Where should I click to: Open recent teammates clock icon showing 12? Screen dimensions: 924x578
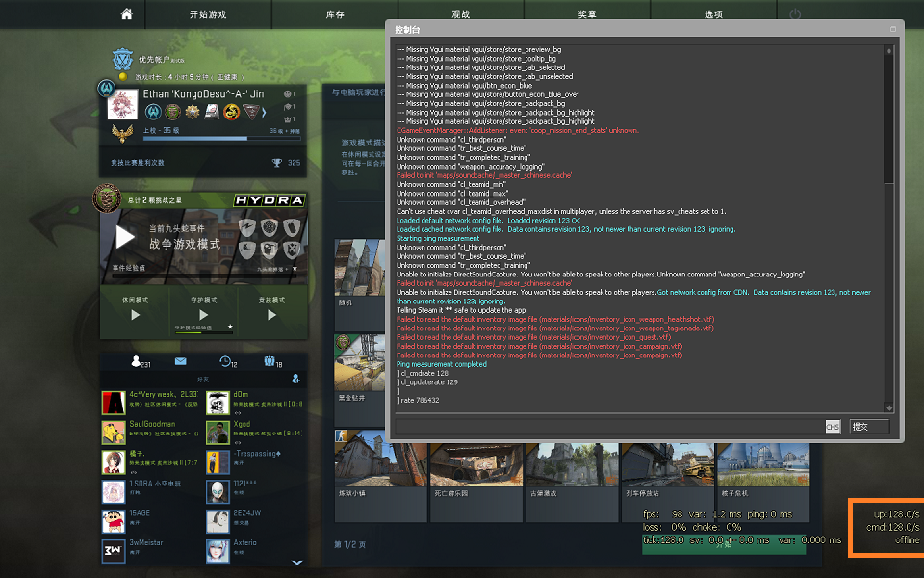tap(227, 361)
